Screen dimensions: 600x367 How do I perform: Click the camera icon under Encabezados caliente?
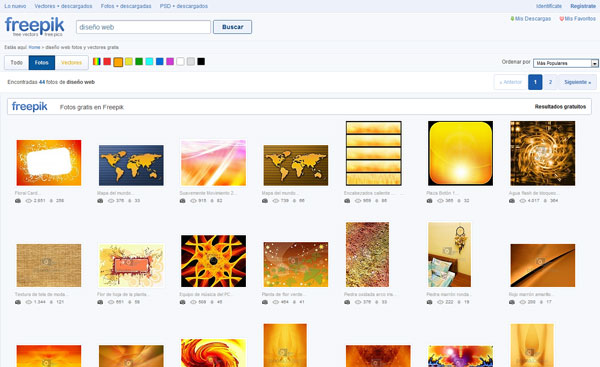pyautogui.click(x=347, y=201)
